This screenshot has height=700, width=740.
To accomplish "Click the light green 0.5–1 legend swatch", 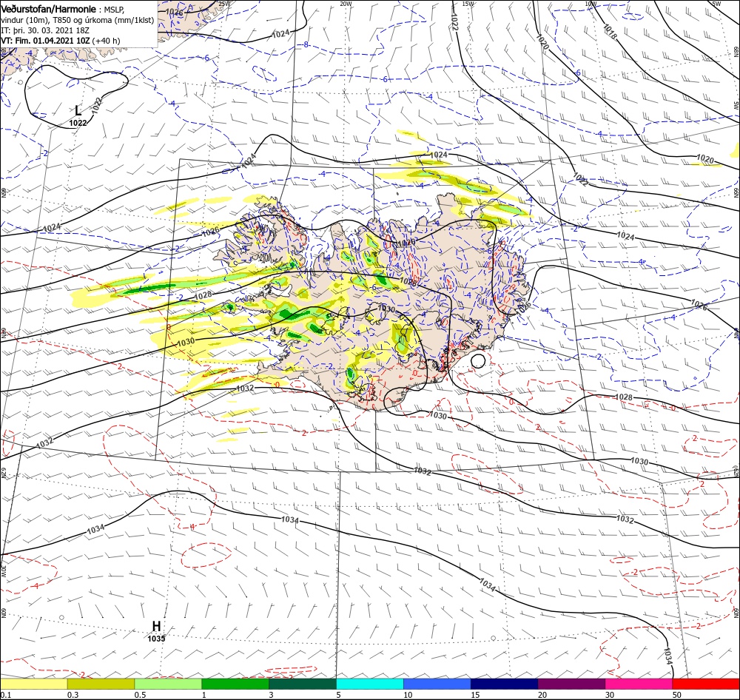I will pyautogui.click(x=168, y=684).
